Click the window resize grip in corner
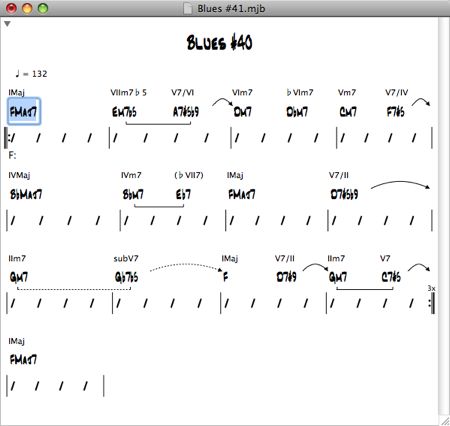Viewport: 450px width, 426px height. [x=445, y=421]
